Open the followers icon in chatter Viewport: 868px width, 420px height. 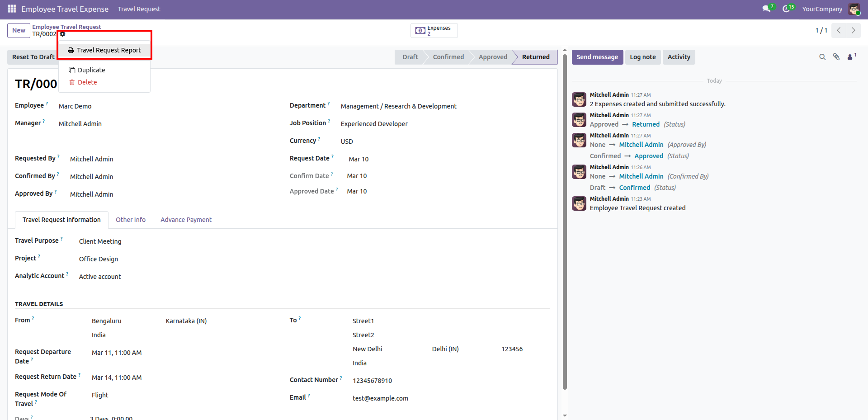pyautogui.click(x=851, y=57)
